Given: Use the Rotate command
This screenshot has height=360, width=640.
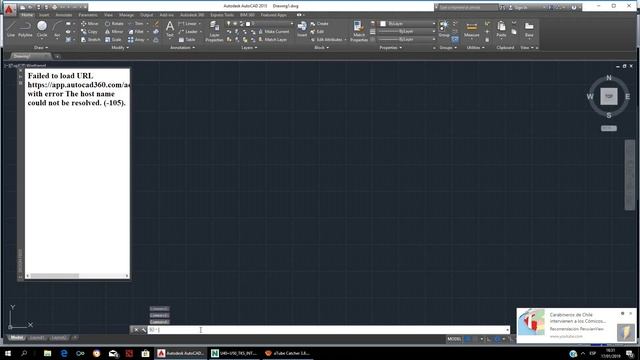Looking at the screenshot, I should [114, 24].
